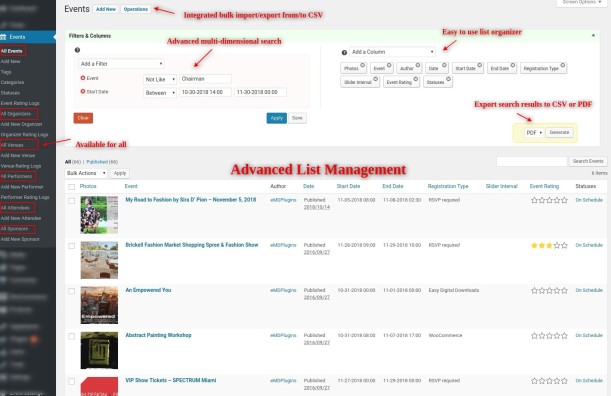611x396 pixels.
Task: Open the Published events filter link
Action: coord(97,162)
